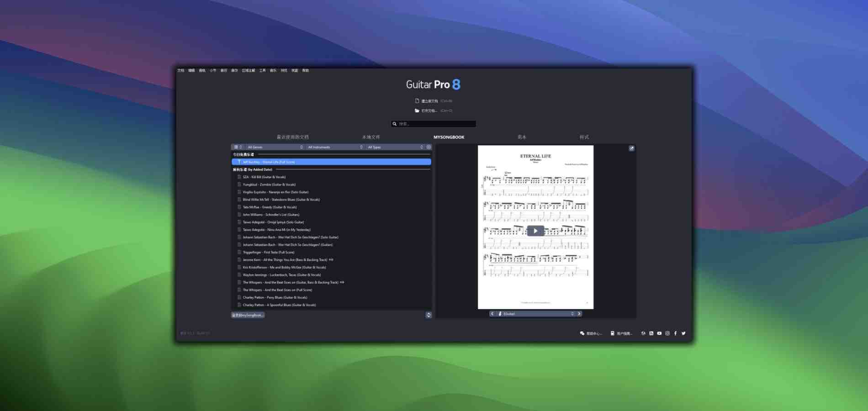
Task: Click the 去我的mySongBook button
Action: [248, 315]
